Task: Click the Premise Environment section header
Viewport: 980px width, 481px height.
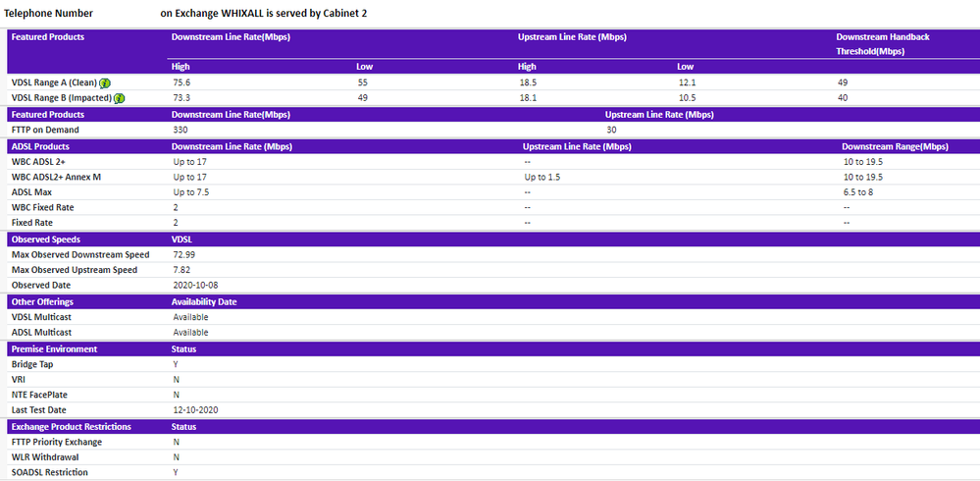Action: point(54,348)
